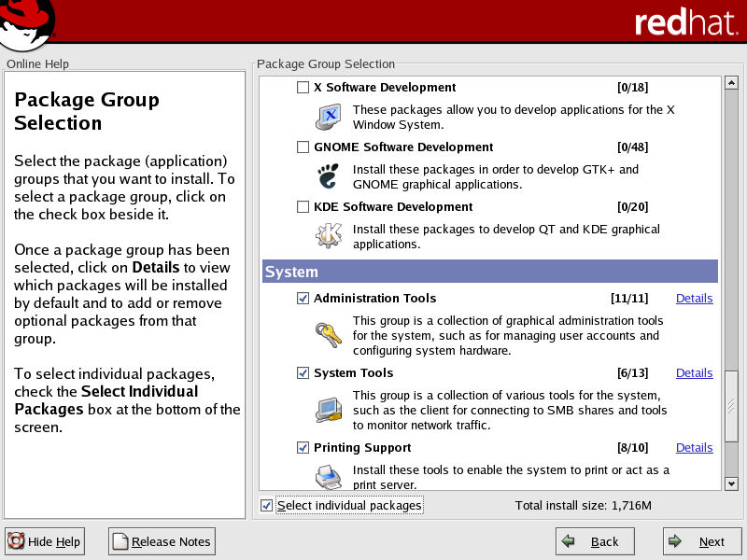Proceed with the Next button
The width and height of the screenshot is (747, 560).
[x=701, y=541]
